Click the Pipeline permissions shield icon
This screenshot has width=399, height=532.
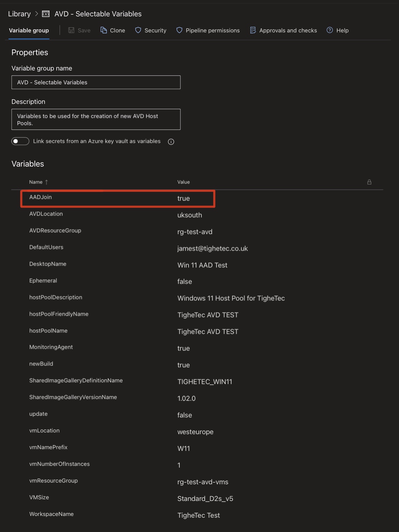pos(179,30)
